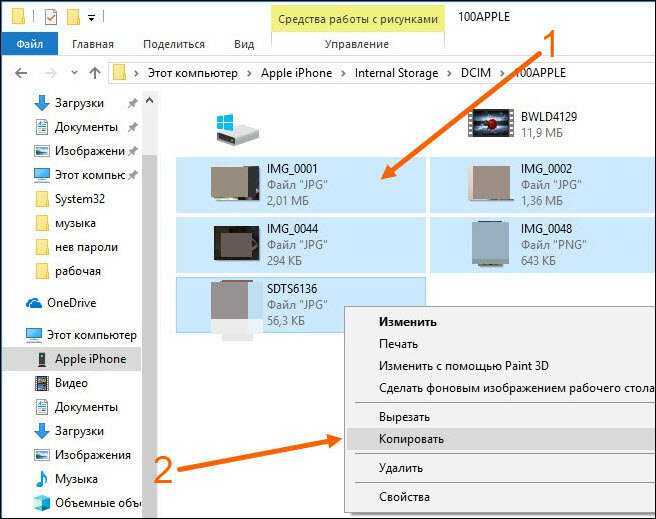Open pinned Этот компьютер in quick access
Image resolution: width=656 pixels, height=519 pixels.
click(90, 175)
